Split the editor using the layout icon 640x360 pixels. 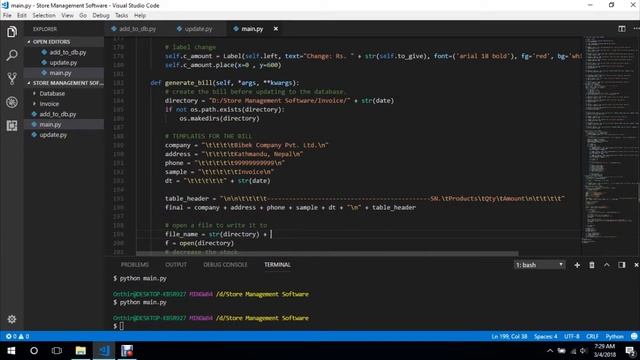622,29
